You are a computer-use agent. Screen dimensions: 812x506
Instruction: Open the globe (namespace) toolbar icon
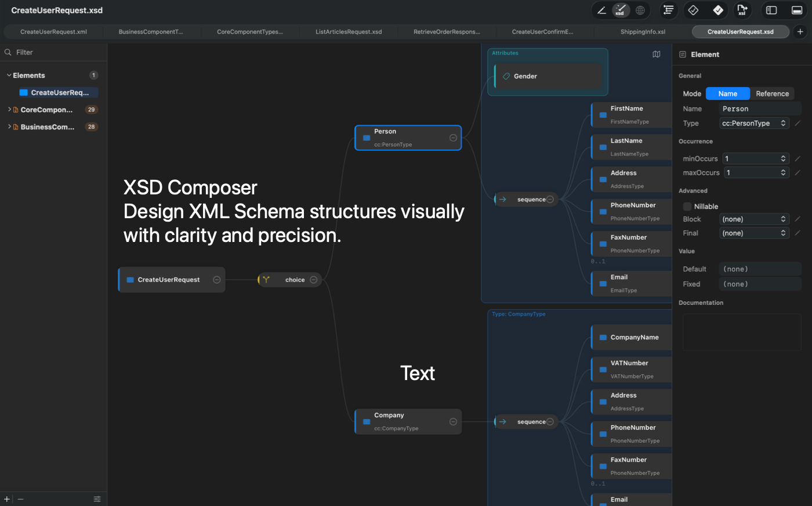640,10
